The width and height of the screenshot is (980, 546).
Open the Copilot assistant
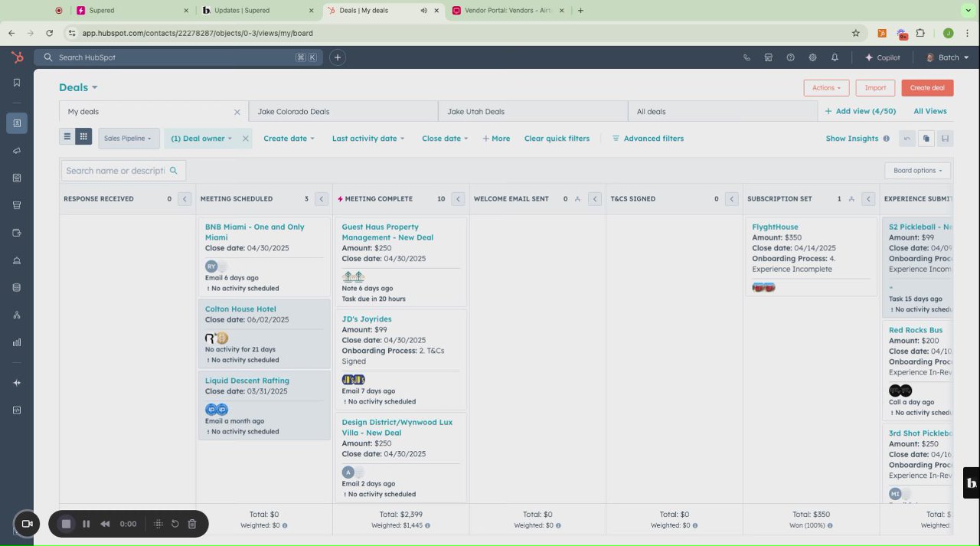tap(882, 57)
